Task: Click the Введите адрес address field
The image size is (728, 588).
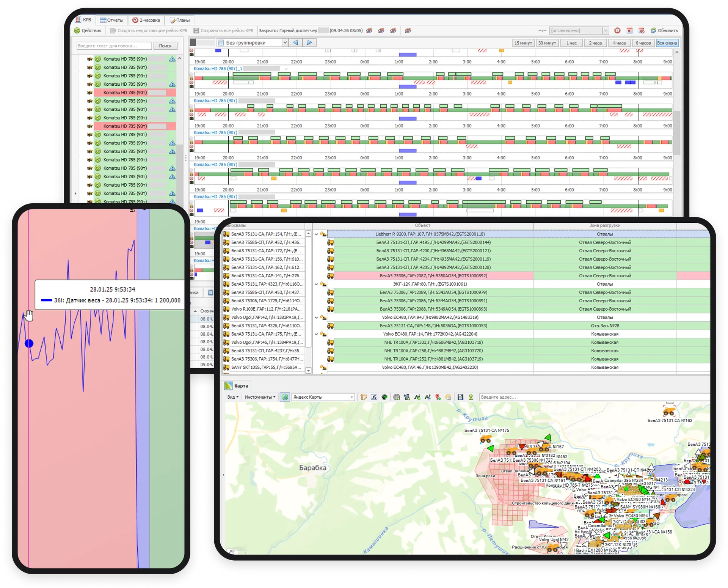Action: click(594, 397)
